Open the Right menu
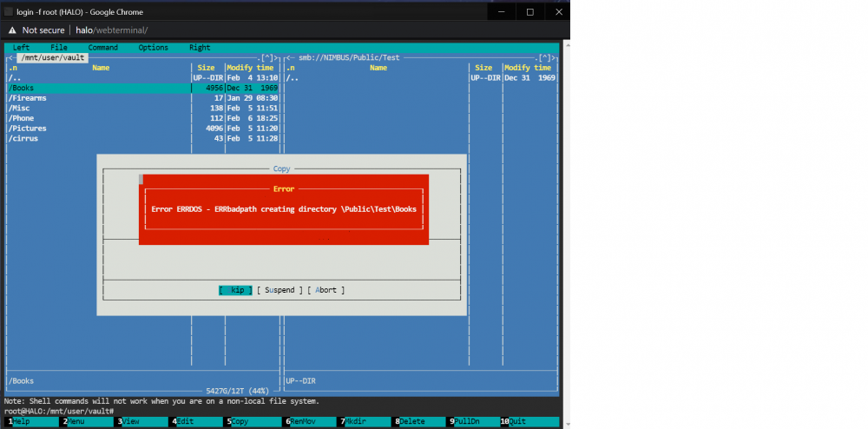The image size is (868, 429). [x=200, y=48]
